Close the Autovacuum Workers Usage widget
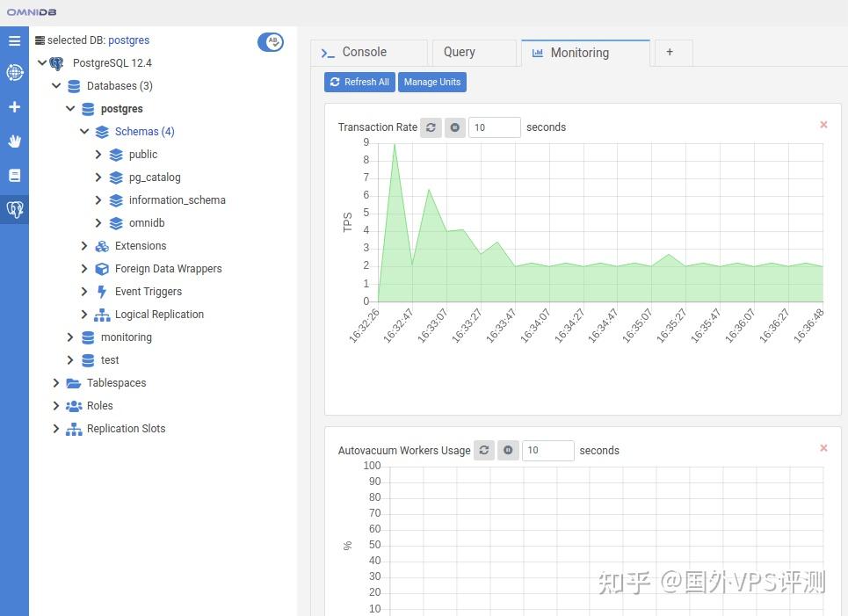This screenshot has height=616, width=848. [x=823, y=447]
